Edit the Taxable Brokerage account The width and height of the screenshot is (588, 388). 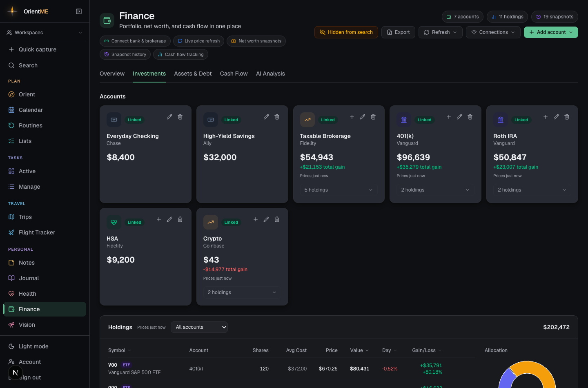point(363,117)
